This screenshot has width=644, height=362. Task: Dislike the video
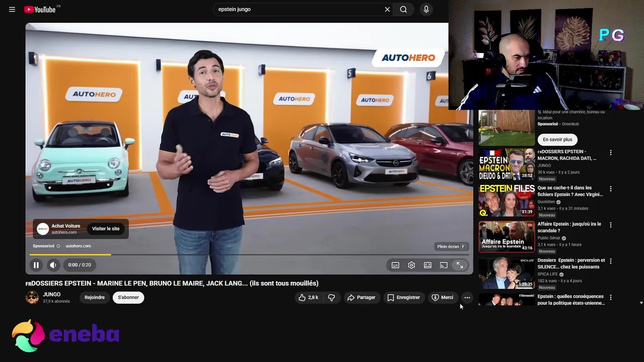(332, 298)
